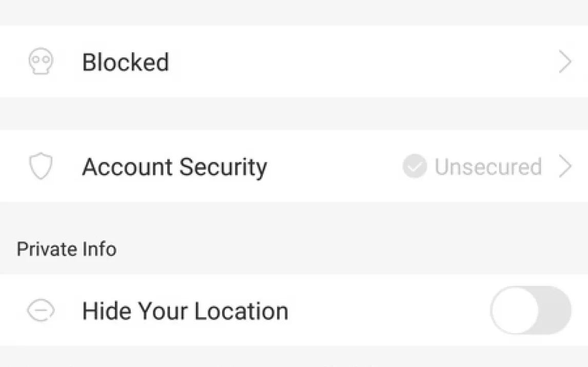
Task: Click empty space in the Blocked row
Action: [359, 62]
